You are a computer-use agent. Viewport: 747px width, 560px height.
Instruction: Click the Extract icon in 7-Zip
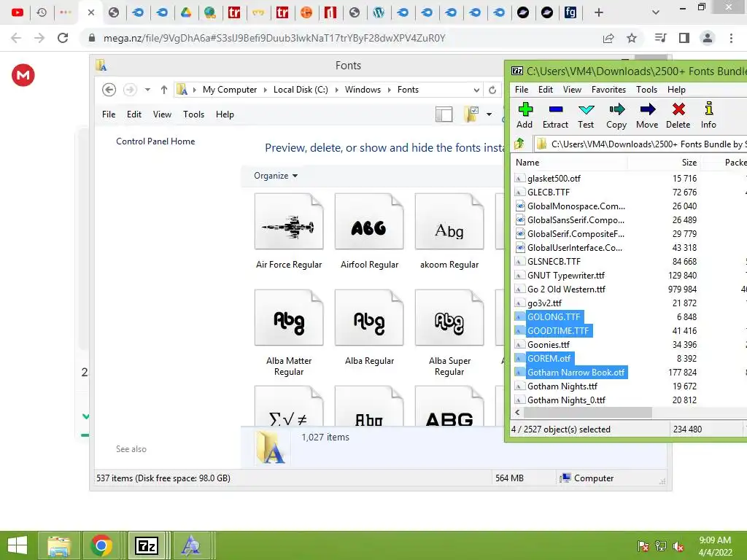(x=555, y=115)
